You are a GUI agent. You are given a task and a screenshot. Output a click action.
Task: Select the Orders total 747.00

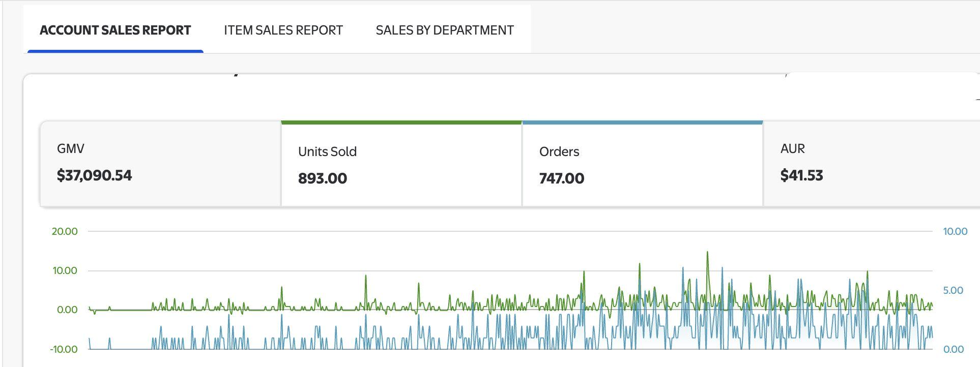[x=562, y=178]
